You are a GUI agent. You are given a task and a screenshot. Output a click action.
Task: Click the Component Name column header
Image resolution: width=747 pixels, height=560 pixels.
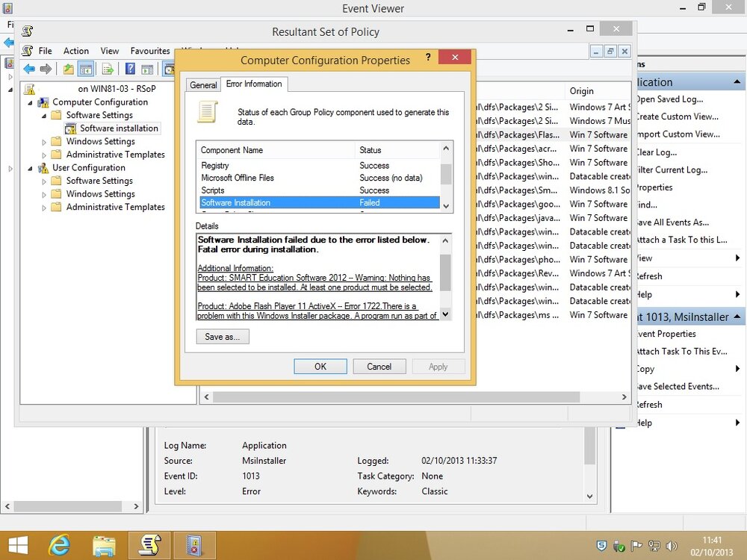click(x=276, y=150)
